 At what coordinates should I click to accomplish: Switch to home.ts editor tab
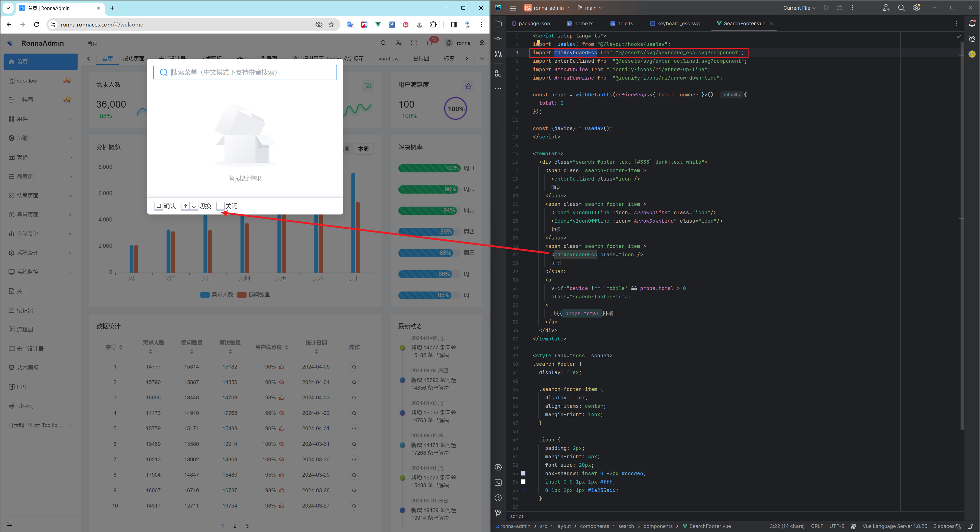(580, 23)
